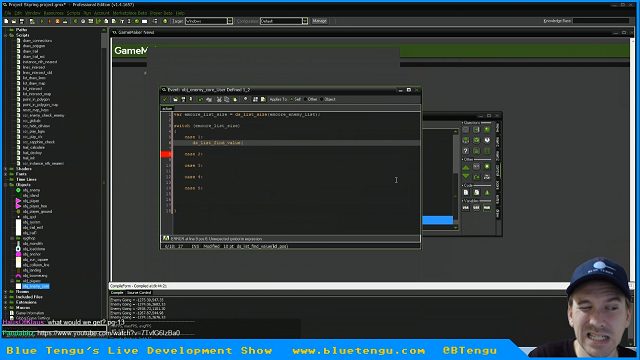
Task: Collapse the Objects folder in resource tree
Action: click(6, 185)
